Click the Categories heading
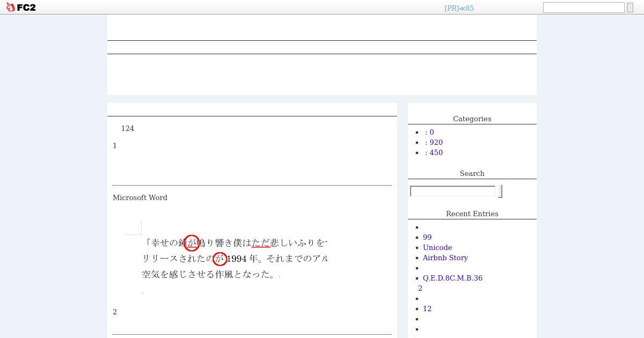Viewport: 644px width, 338px height. point(472,119)
